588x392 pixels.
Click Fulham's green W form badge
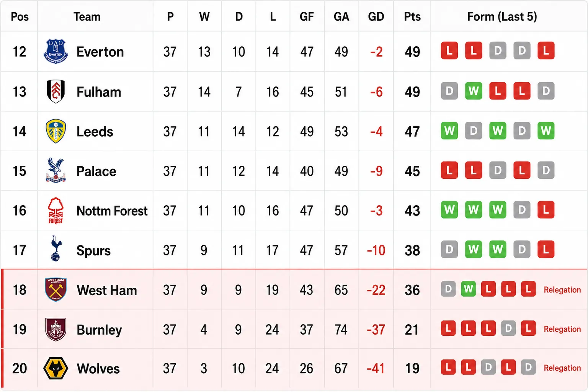point(474,91)
